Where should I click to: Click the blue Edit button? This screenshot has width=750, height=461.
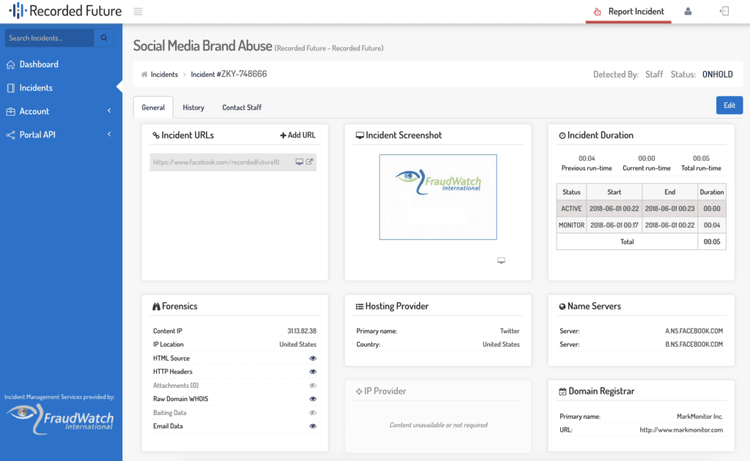click(x=729, y=105)
